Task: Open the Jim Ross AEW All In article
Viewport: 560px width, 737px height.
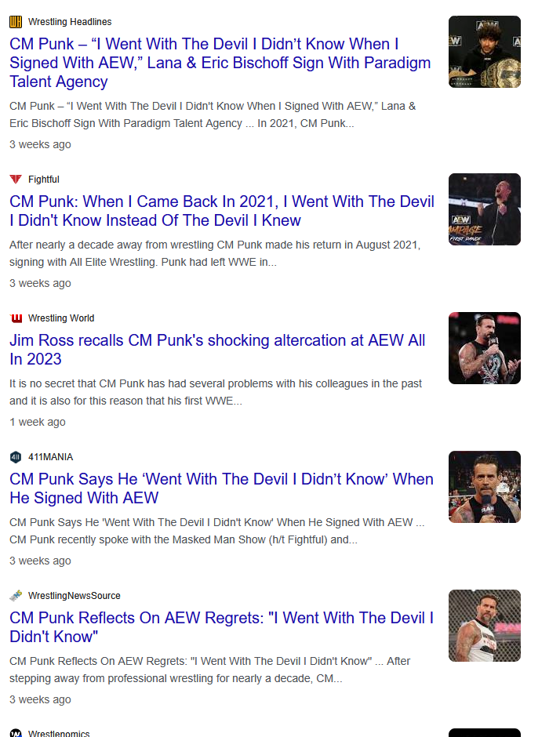Action: click(x=217, y=349)
